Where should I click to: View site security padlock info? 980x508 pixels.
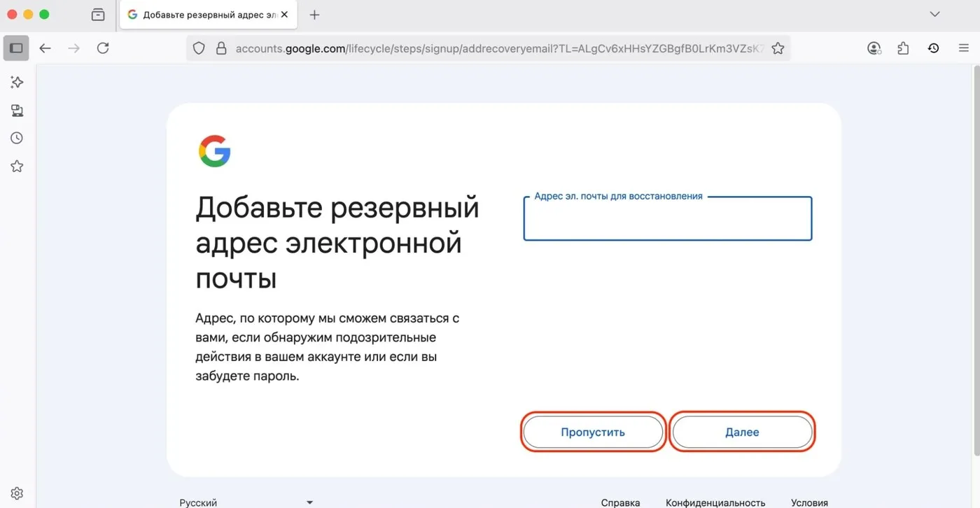(221, 48)
